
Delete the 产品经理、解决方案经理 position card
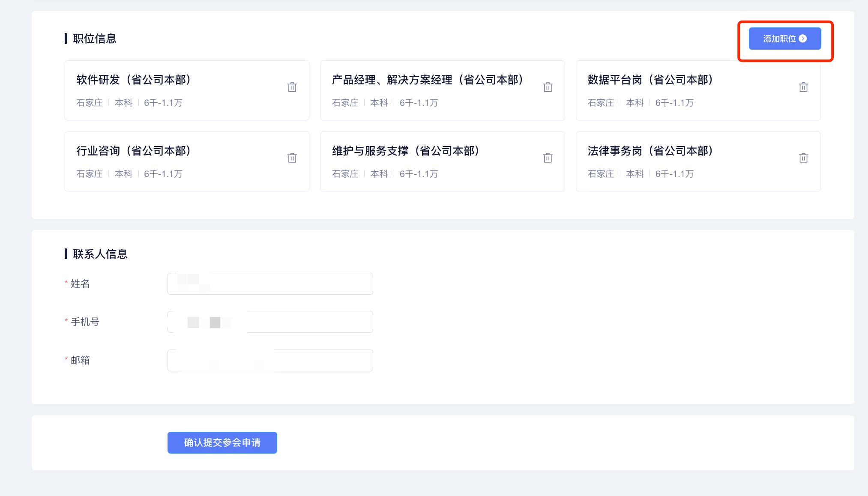[548, 87]
